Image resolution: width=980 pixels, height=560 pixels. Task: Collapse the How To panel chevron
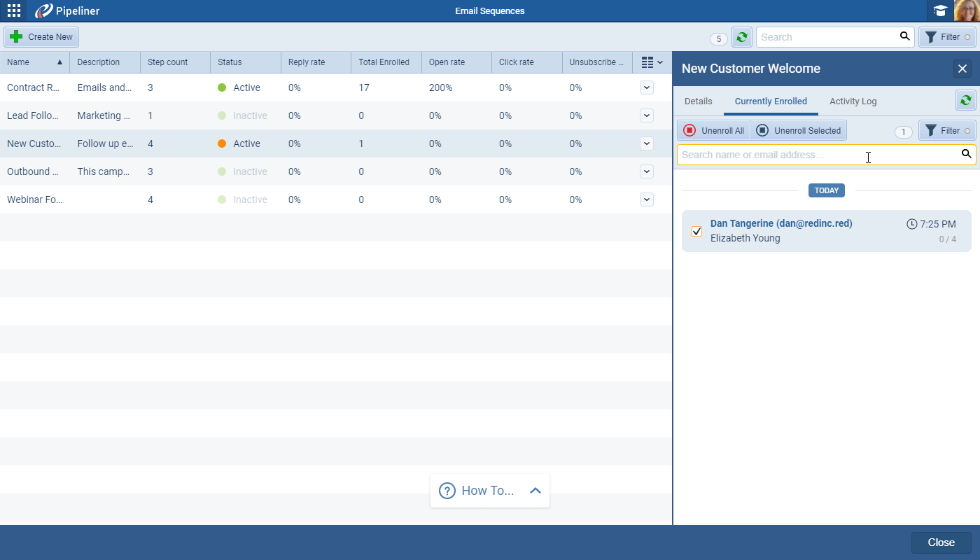point(535,491)
